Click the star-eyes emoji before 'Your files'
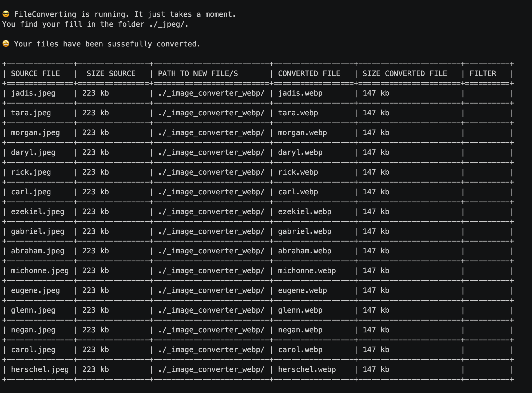Viewport: 532px width, 393px height. coord(6,44)
